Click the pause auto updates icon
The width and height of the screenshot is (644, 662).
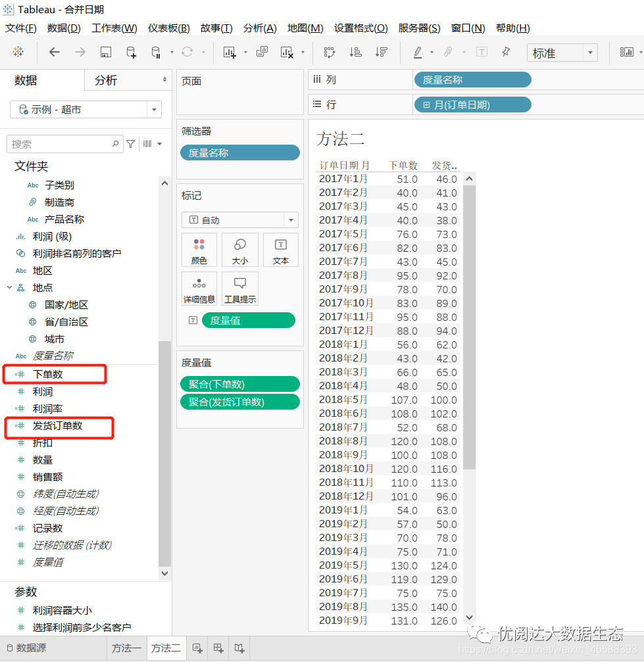coord(156,53)
